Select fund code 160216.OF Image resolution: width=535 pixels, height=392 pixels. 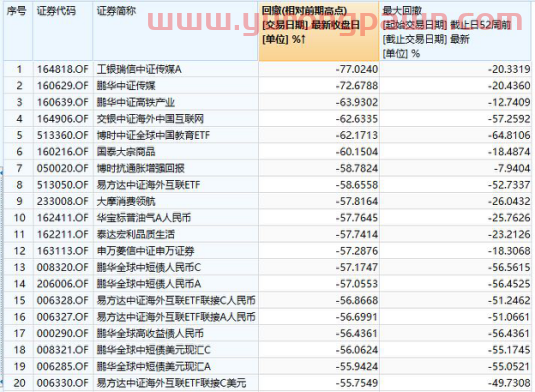pyautogui.click(x=62, y=151)
